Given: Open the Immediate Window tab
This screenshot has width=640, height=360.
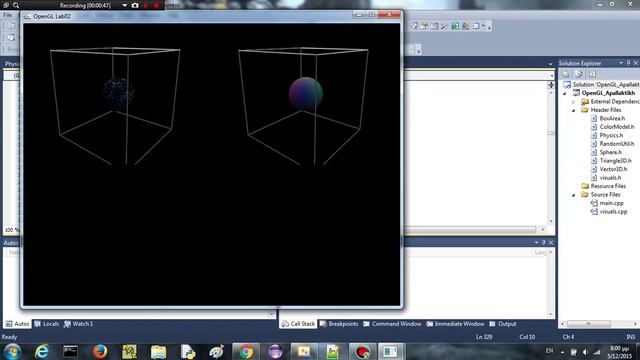Looking at the screenshot, I should 455,324.
